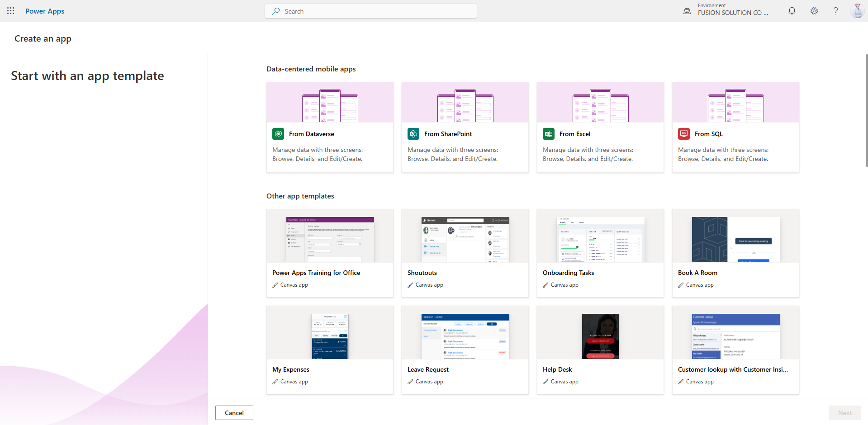Select the From Dataverse template title

(x=312, y=134)
